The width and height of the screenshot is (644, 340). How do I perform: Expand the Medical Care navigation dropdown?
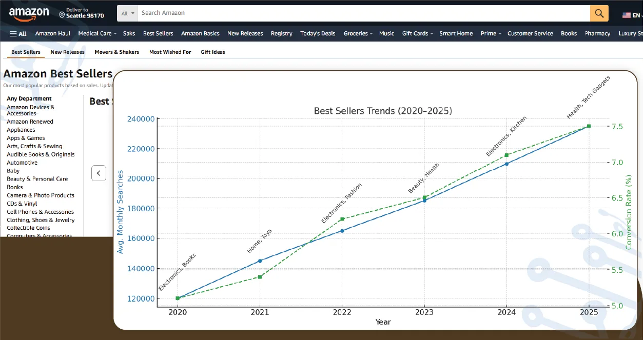[97, 33]
